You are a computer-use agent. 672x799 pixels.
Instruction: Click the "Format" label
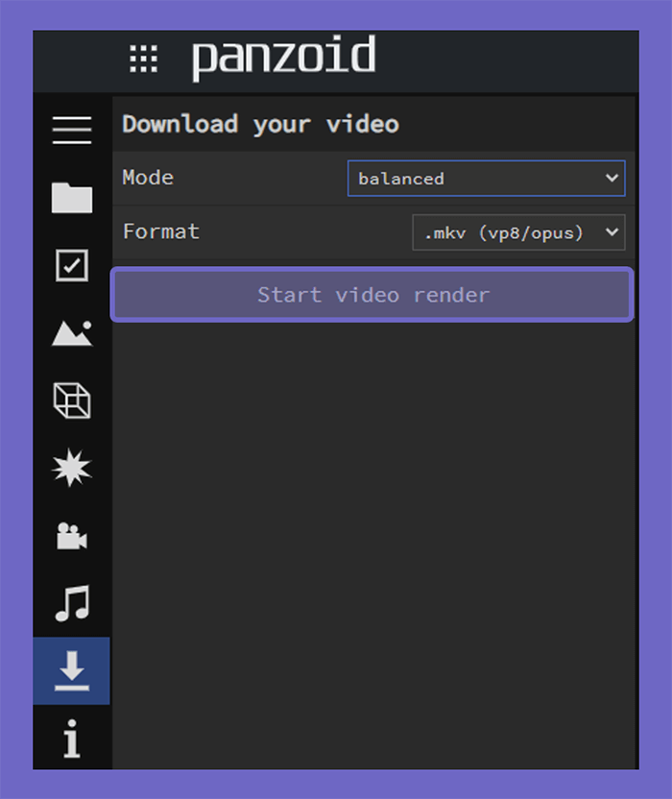click(x=161, y=231)
